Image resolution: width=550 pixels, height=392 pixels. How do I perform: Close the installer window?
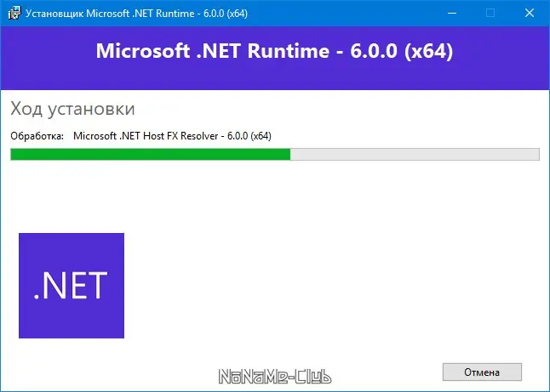pyautogui.click(x=530, y=14)
